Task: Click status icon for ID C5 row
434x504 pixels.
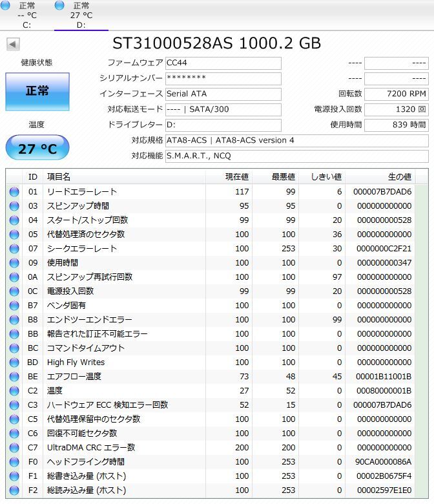Action: tap(14, 419)
